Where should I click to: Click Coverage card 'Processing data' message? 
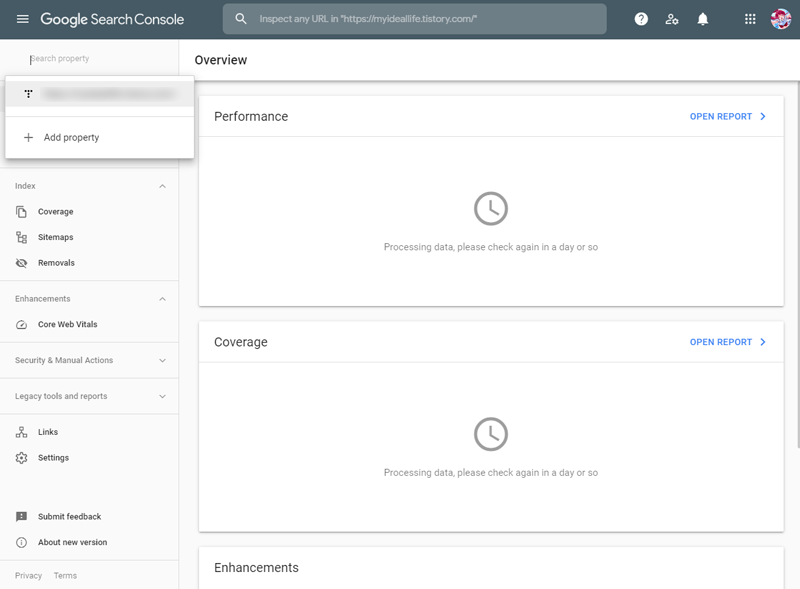pyautogui.click(x=491, y=473)
